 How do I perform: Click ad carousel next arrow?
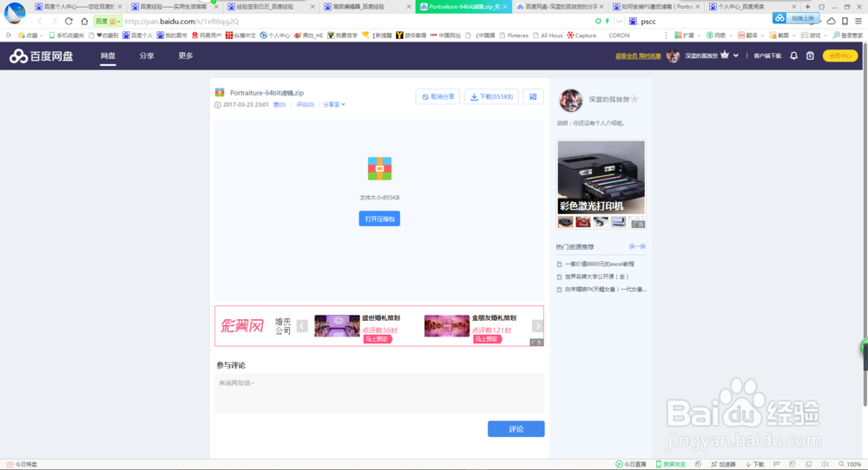[537, 326]
